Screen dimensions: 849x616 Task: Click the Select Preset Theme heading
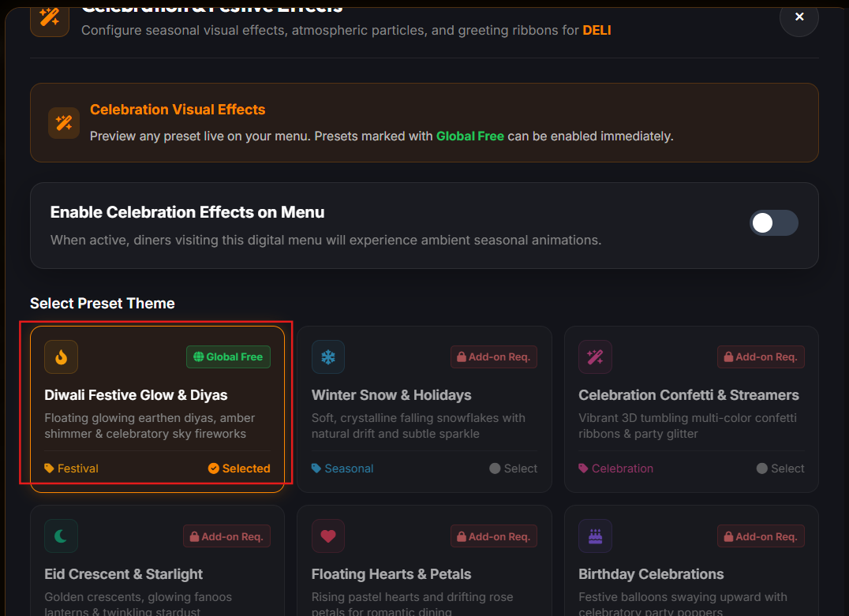coord(103,303)
